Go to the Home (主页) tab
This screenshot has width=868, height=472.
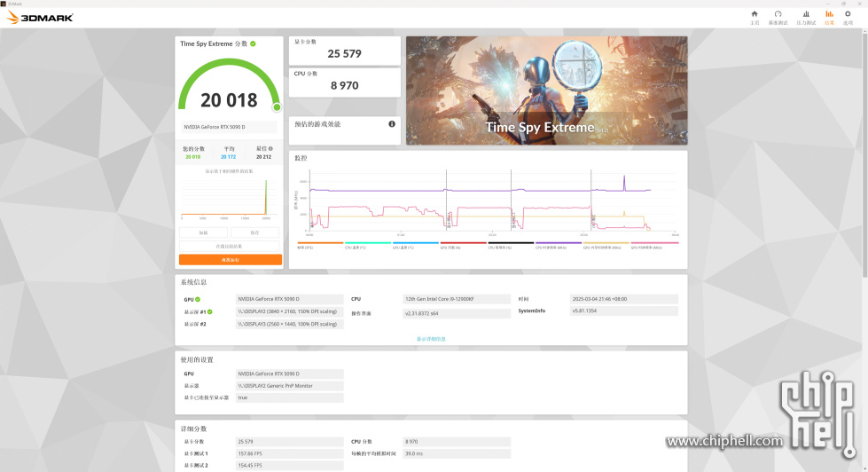point(754,17)
